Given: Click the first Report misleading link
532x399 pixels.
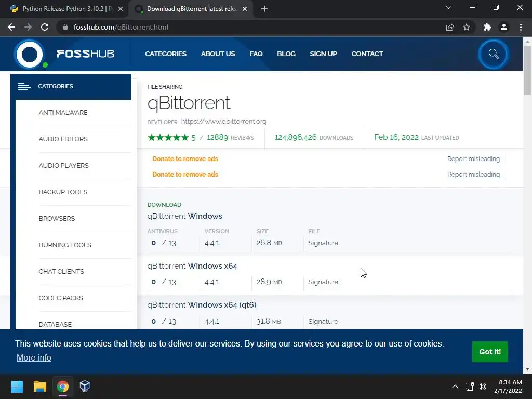Looking at the screenshot, I should pos(473,159).
